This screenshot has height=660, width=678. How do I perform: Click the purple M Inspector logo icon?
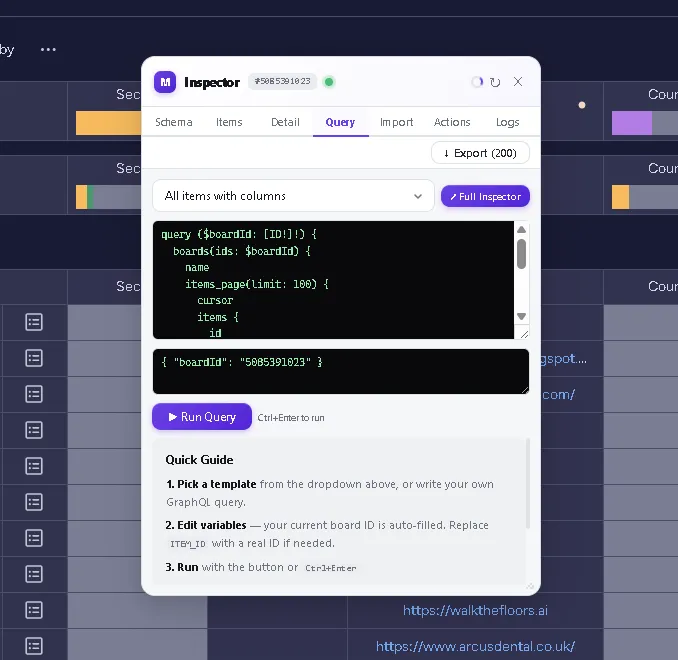165,82
